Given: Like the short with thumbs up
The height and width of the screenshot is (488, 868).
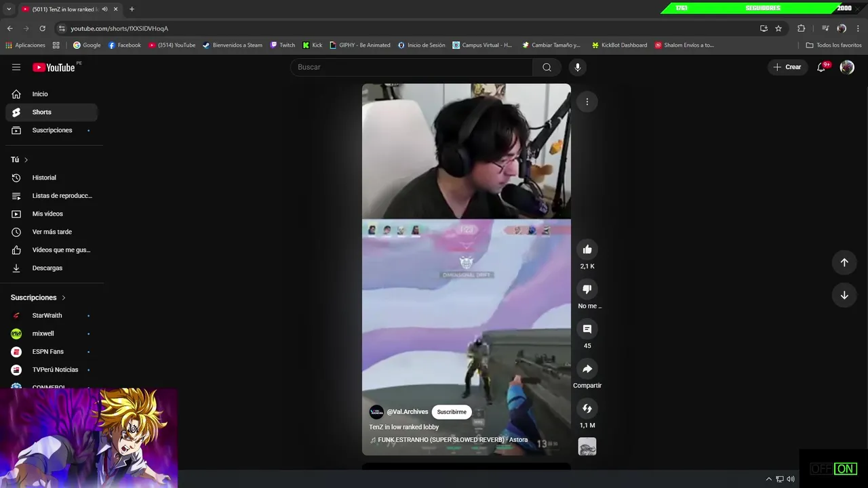Looking at the screenshot, I should tap(587, 249).
